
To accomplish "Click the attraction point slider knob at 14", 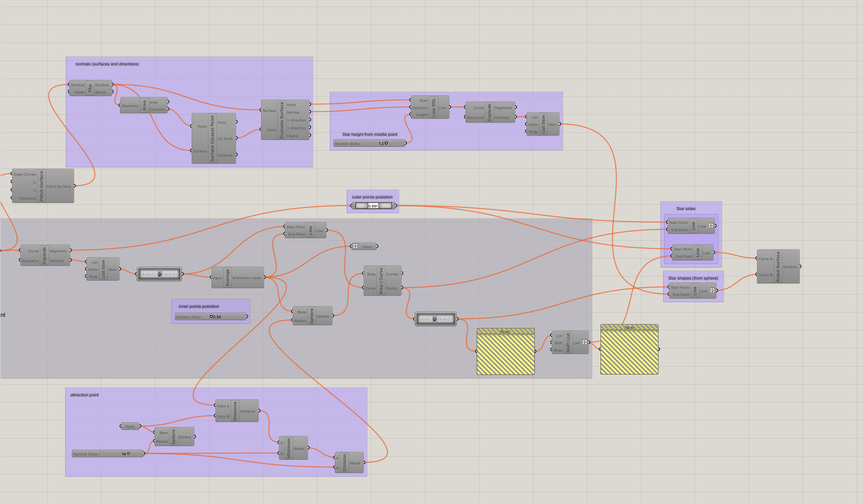I will pyautogui.click(x=128, y=454).
